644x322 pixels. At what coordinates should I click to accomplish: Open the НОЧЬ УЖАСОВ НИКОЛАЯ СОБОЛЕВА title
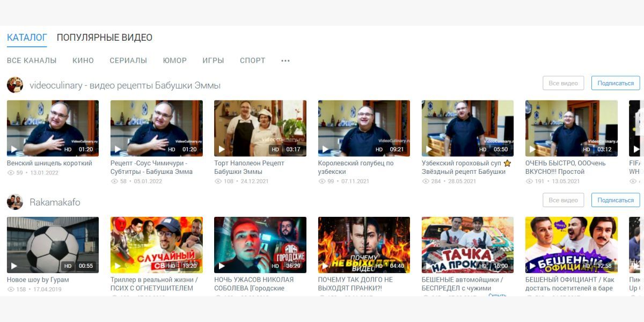(x=254, y=284)
